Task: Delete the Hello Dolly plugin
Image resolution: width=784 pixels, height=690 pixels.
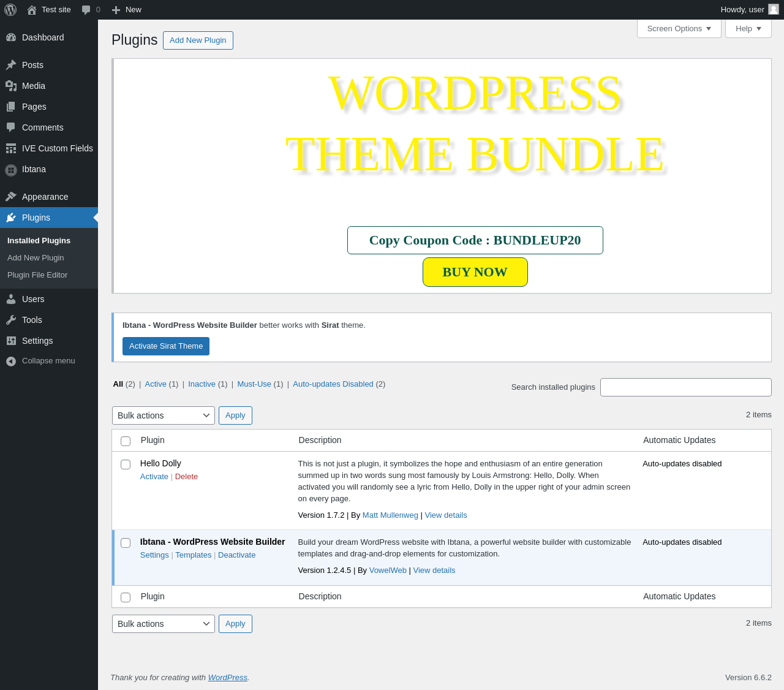Action: pos(186,477)
